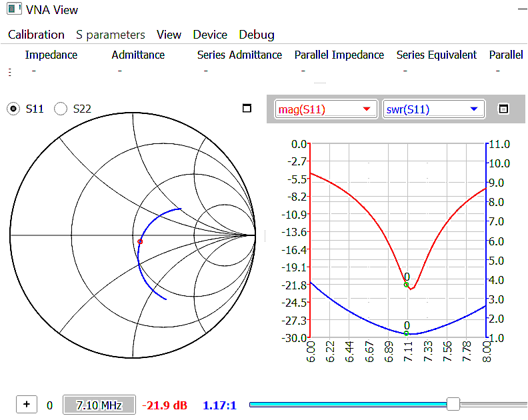Click the marker index 0 label next to the plus button
This screenshot has width=528, height=420.
tap(50, 405)
